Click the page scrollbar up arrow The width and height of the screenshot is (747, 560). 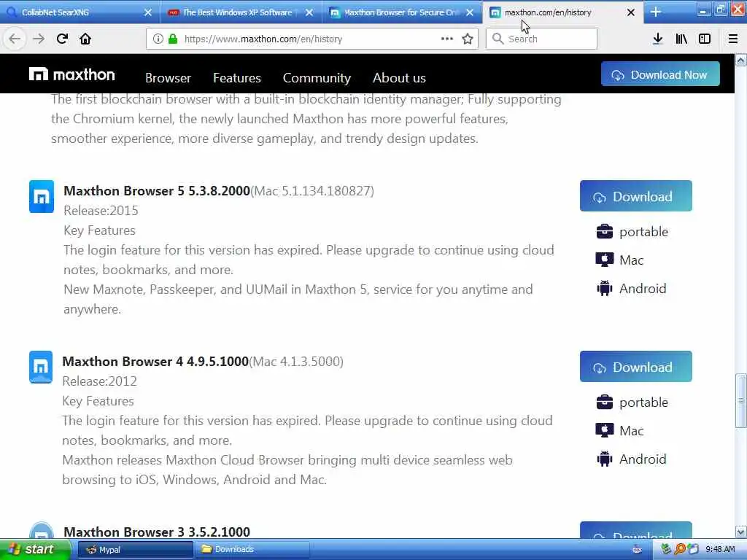[741, 61]
